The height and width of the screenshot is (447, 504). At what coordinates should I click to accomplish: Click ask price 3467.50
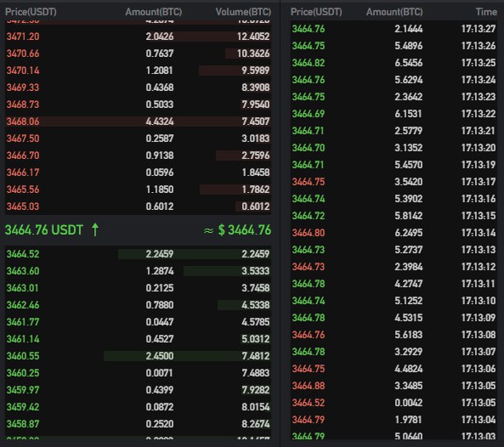23,139
